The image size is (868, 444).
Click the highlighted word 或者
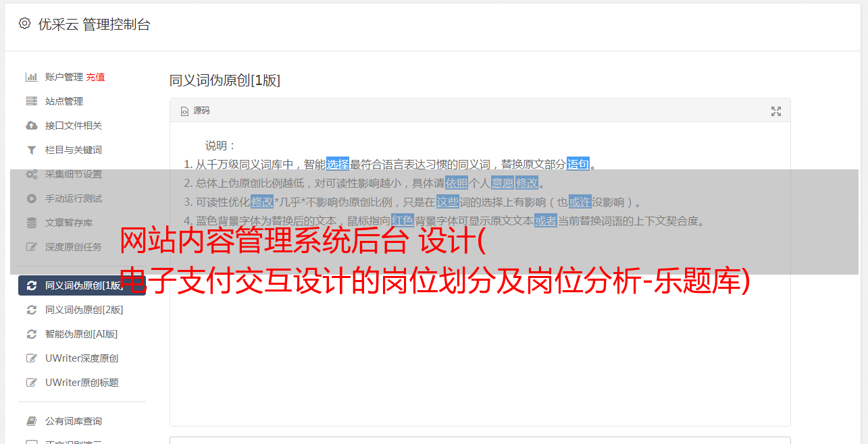click(x=546, y=221)
